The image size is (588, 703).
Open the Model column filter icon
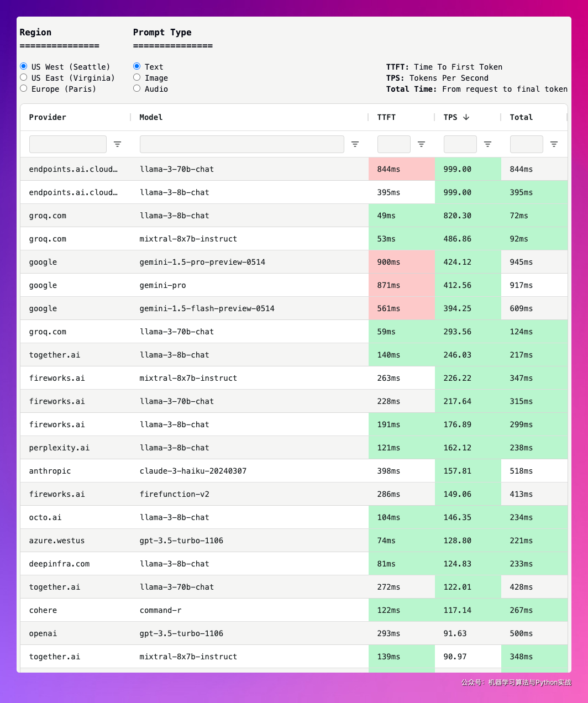tap(355, 144)
